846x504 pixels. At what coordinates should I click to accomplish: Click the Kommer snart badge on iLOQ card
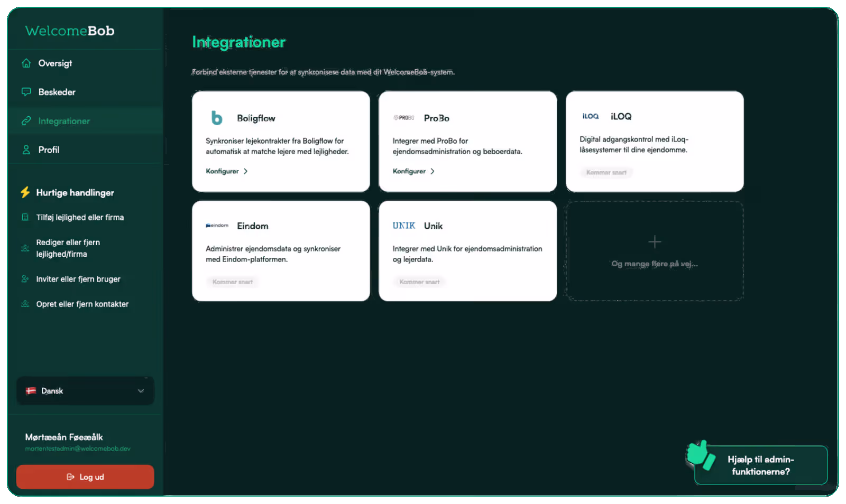tap(606, 172)
